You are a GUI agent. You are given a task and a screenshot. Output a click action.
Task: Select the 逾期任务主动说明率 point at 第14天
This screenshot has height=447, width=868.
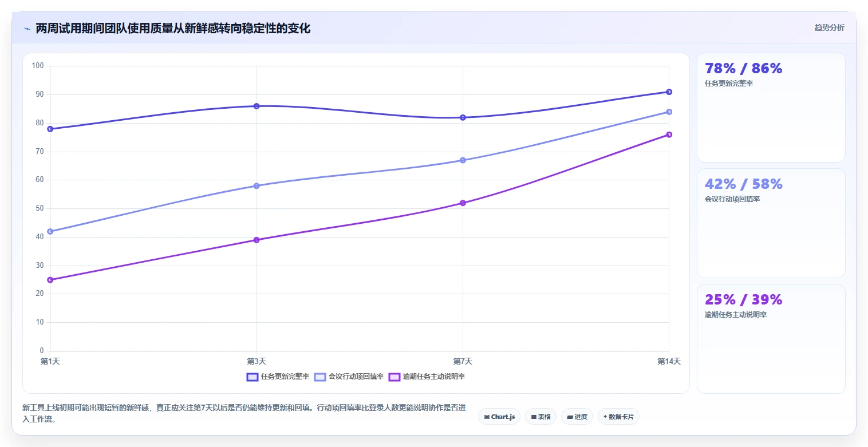669,135
